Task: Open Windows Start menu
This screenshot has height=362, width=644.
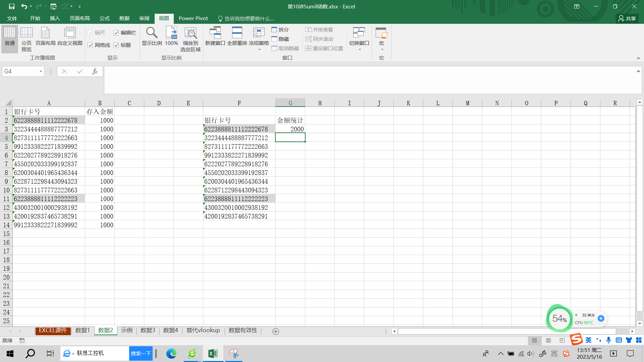Action: (x=10, y=353)
